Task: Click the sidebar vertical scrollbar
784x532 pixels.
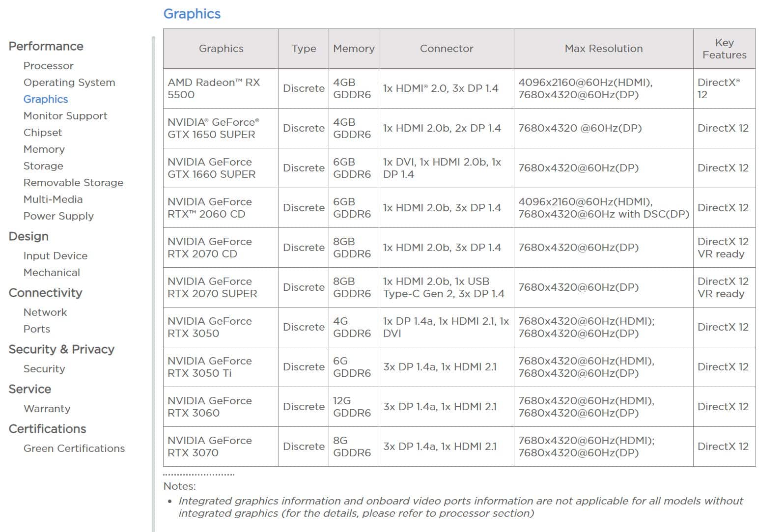Action: (x=153, y=284)
